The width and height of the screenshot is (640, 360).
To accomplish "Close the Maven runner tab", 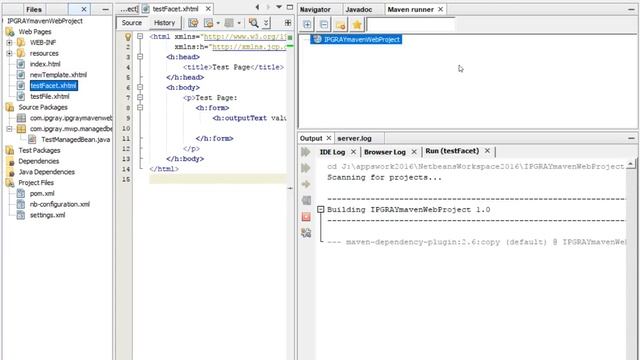I will [441, 9].
